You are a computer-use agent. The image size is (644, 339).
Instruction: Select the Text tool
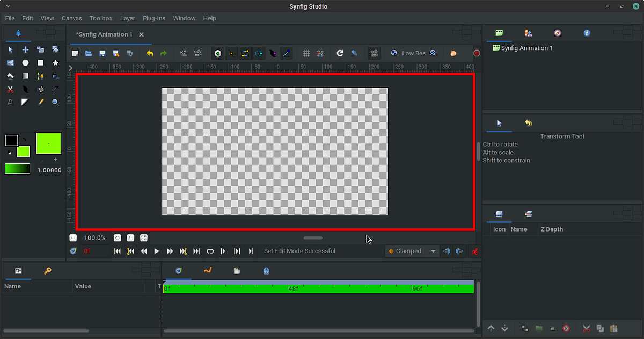tap(10, 102)
